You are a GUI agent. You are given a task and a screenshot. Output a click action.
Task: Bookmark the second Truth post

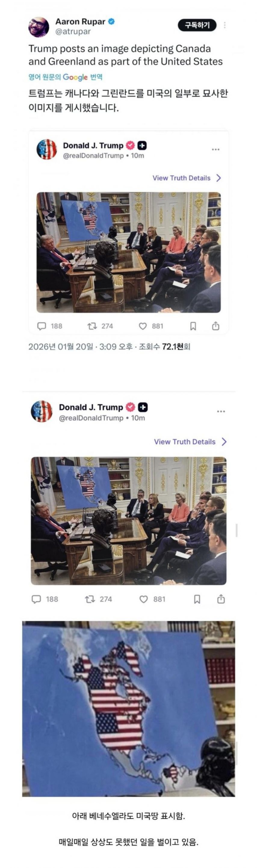(197, 599)
